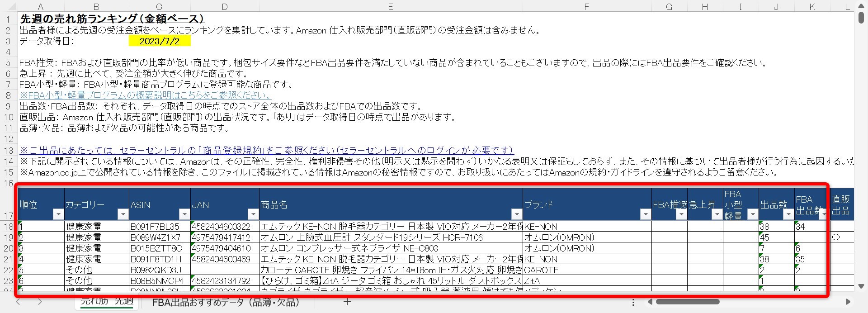Select ASIN cell B0982QKD3J
The width and height of the screenshot is (868, 313).
[159, 270]
